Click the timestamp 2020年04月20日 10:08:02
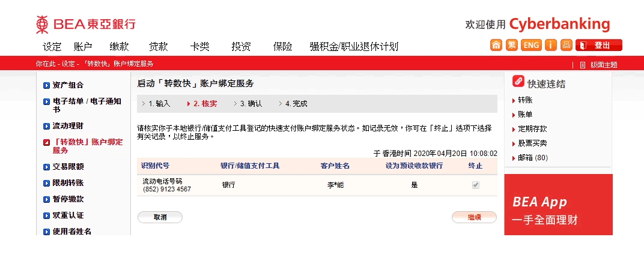Viewport: 644px width, 270px height. coord(455,154)
